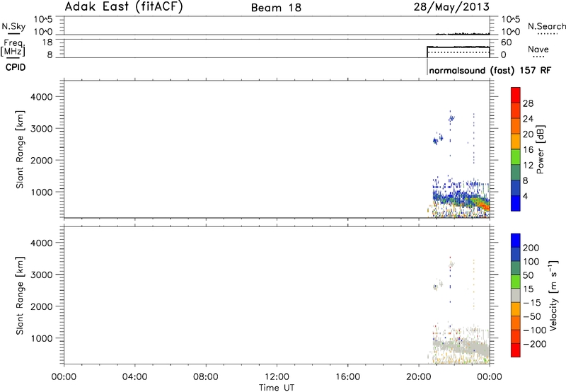The image size is (566, 392).
Task: Click the red swatch on the Power colorbar
Action: tap(516, 95)
